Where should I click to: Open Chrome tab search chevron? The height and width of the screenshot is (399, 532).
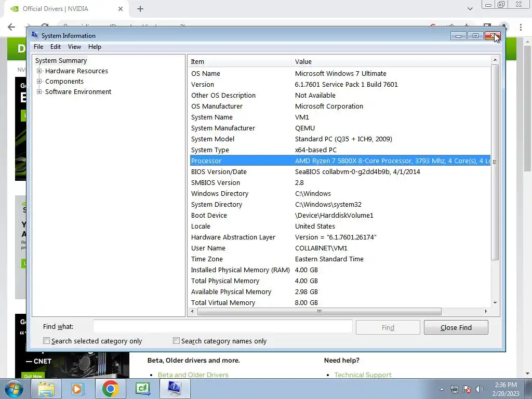tap(470, 9)
